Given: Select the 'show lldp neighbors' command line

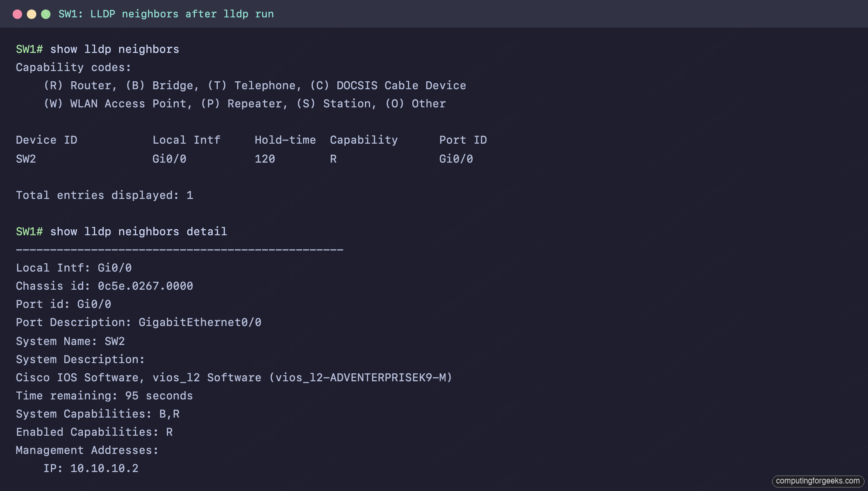Looking at the screenshot, I should [97, 49].
